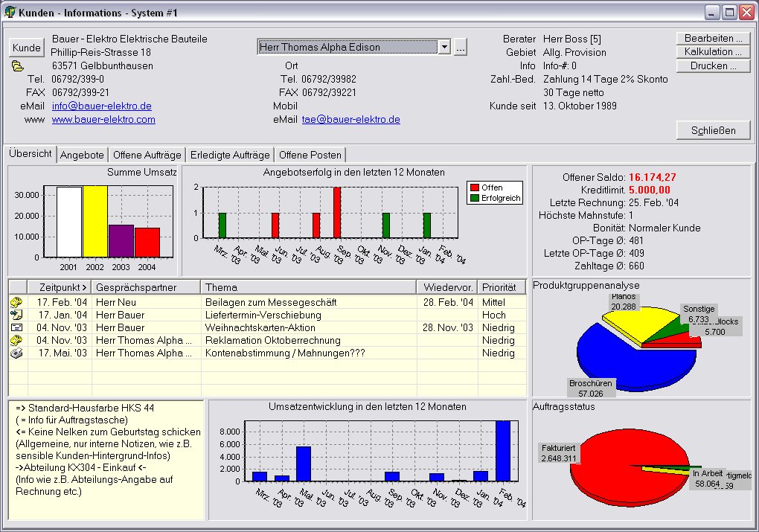Click the Schließen button
Image resolution: width=759 pixels, height=532 pixels.
click(713, 130)
